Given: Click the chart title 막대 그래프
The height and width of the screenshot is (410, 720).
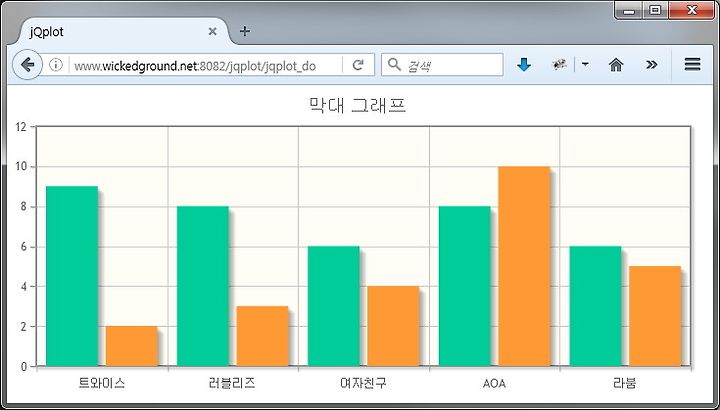Looking at the screenshot, I should (x=357, y=106).
